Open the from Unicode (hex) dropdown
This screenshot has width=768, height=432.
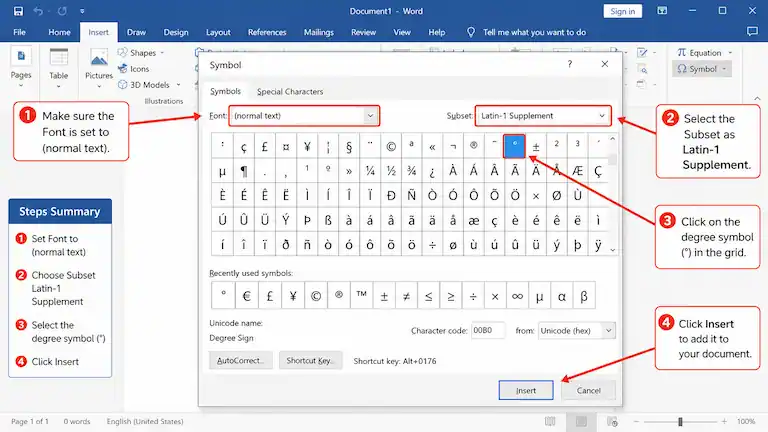(x=576, y=331)
